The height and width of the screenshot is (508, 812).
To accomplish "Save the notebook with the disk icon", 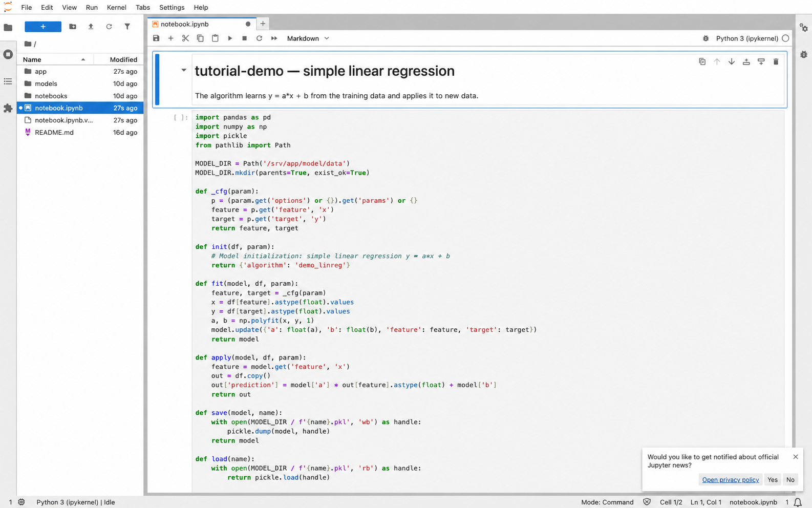I will [x=156, y=38].
